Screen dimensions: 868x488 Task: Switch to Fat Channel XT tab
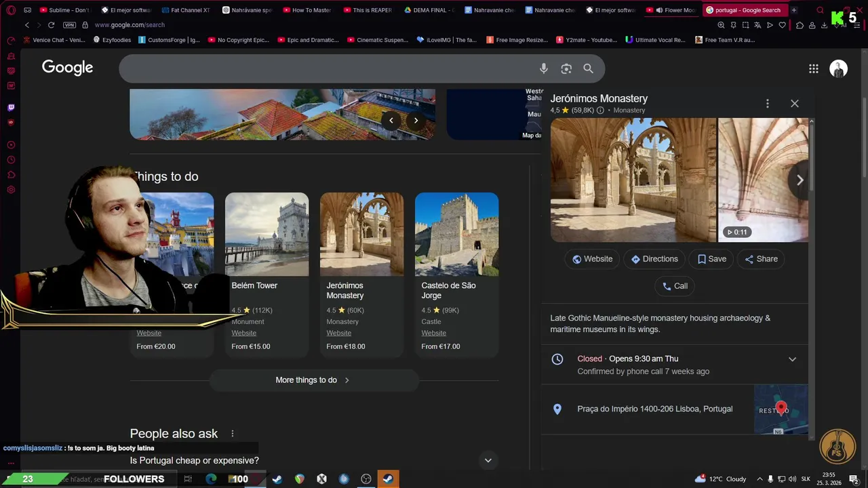pyautogui.click(x=186, y=10)
